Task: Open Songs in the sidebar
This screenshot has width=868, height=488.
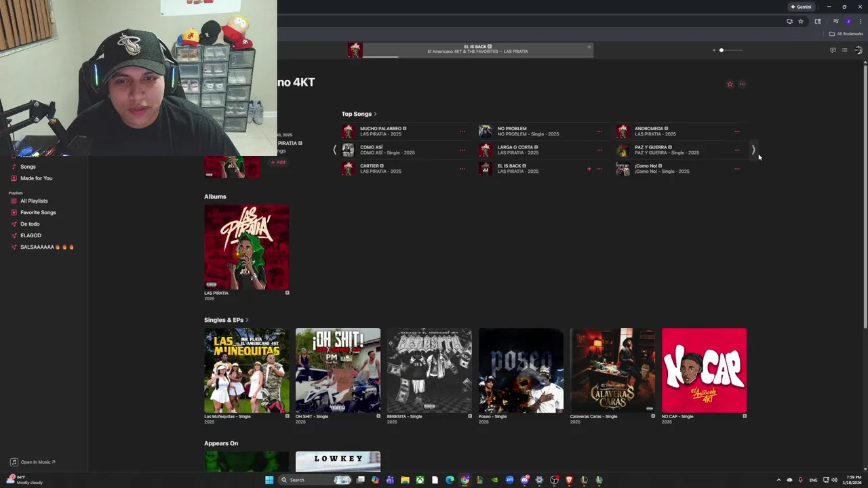Action: (28, 167)
